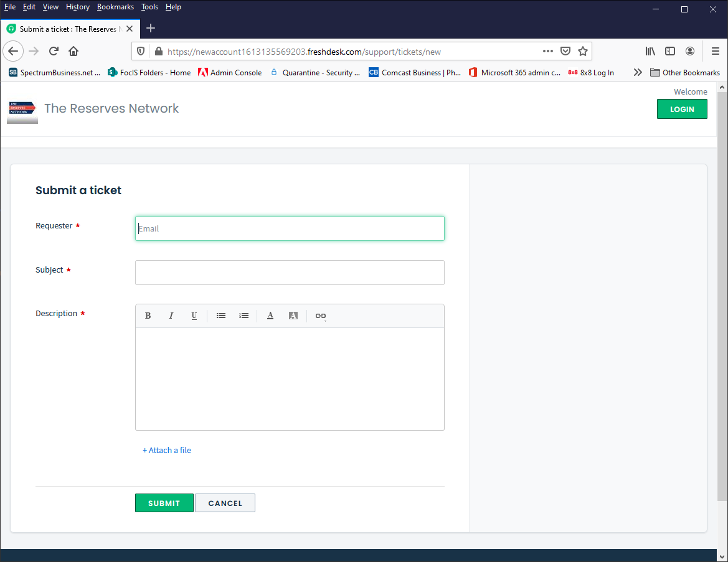Toggle bold in the description editor
The image size is (728, 562).
coord(148,316)
